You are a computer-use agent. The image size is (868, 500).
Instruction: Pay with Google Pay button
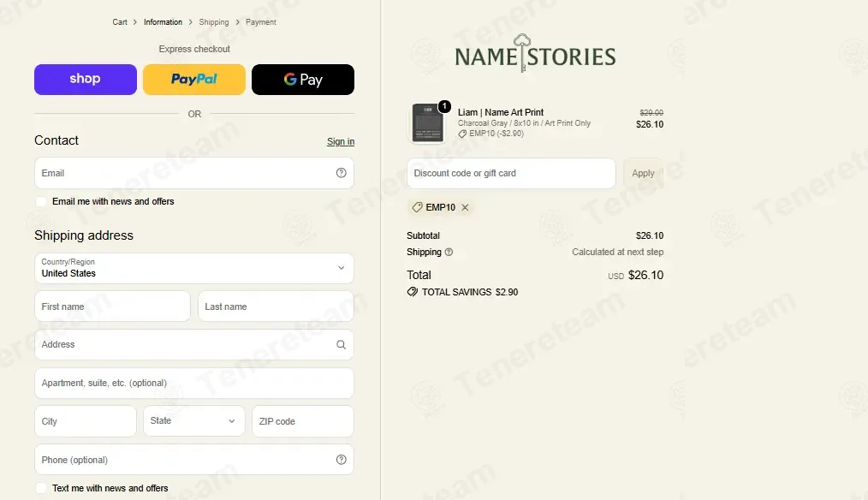(x=303, y=79)
